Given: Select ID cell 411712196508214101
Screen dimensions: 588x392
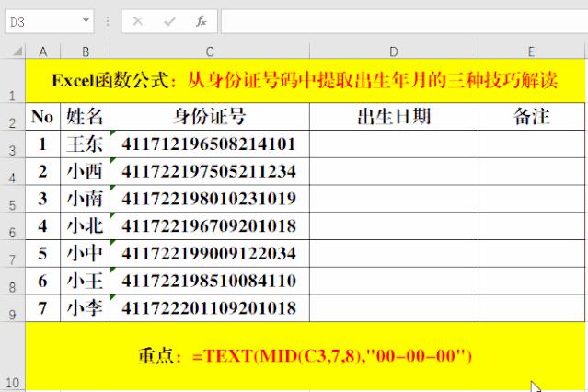Looking at the screenshot, I should click(210, 144).
